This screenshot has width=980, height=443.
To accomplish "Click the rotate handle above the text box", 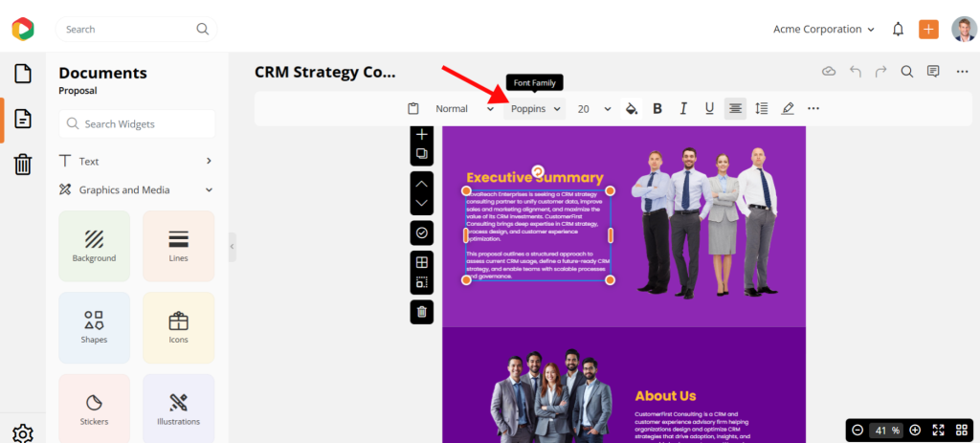I will 538,171.
